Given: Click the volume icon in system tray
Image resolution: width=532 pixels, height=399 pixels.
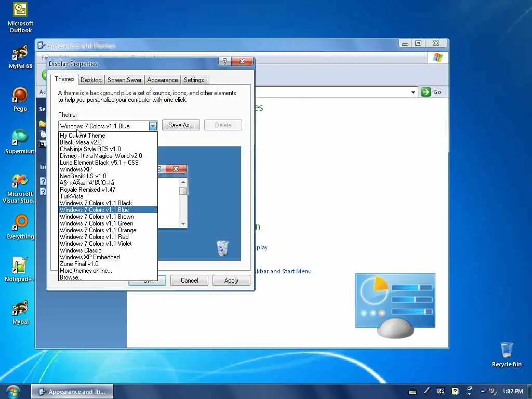Looking at the screenshot, I should (493, 391).
